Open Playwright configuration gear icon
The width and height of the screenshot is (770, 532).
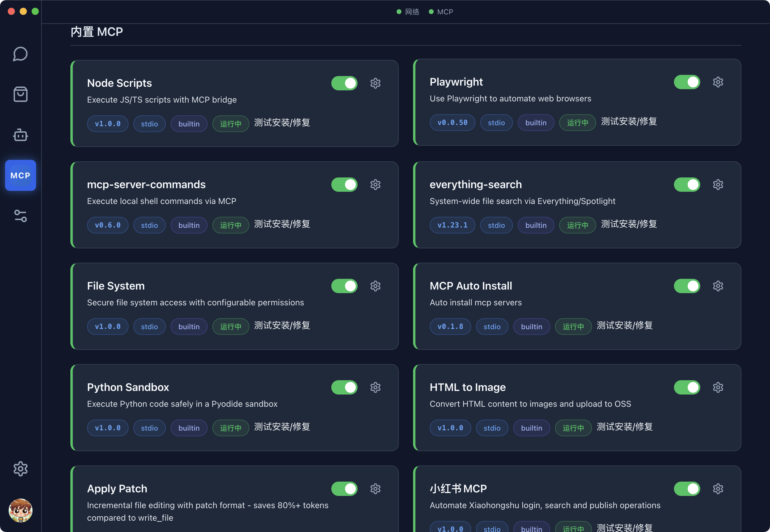tap(718, 82)
